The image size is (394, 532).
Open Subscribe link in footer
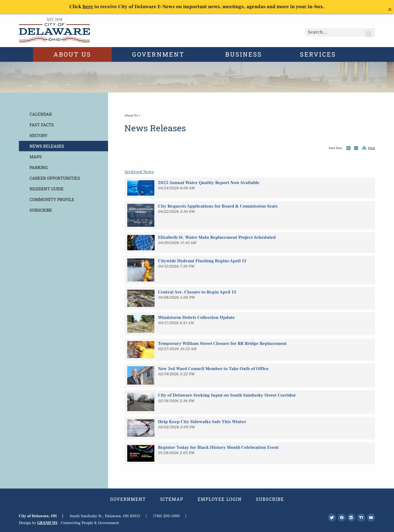pos(270,499)
